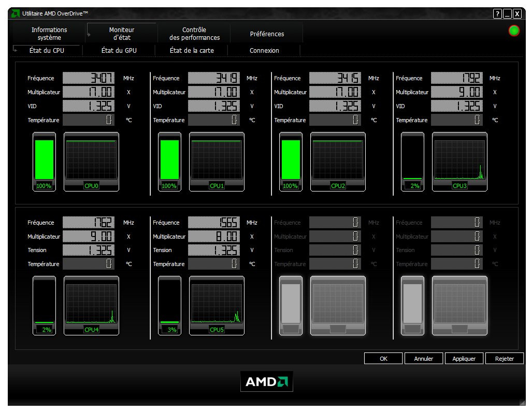The image size is (532, 412).
Task: Click the Rejeter button
Action: point(505,358)
